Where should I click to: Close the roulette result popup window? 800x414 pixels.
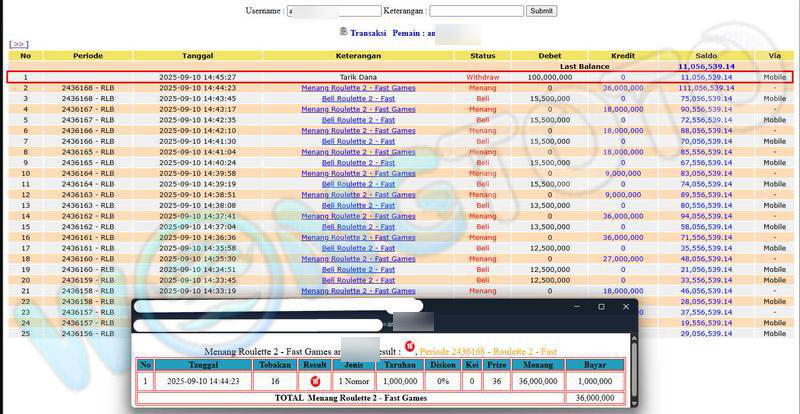(626, 306)
